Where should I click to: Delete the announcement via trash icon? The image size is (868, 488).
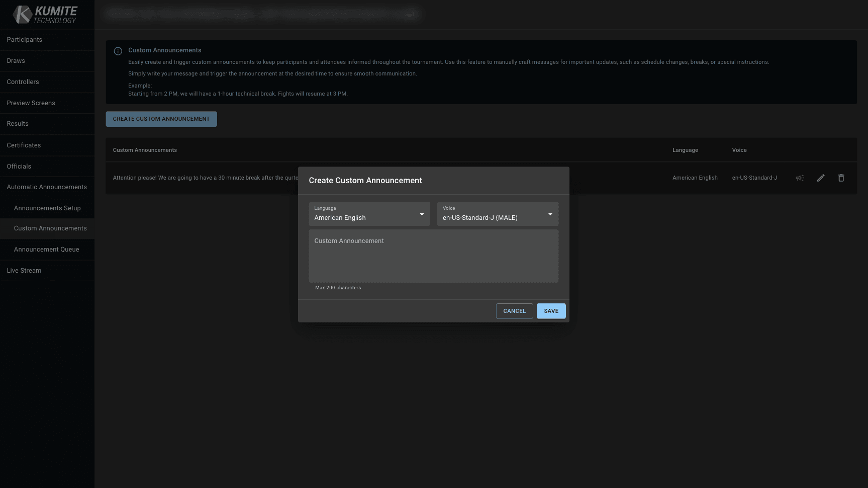[841, 178]
